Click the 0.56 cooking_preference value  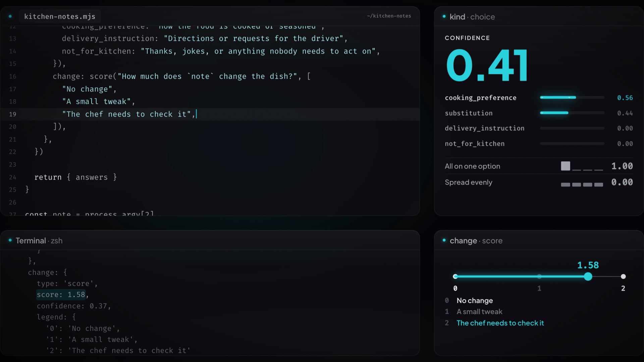(625, 98)
